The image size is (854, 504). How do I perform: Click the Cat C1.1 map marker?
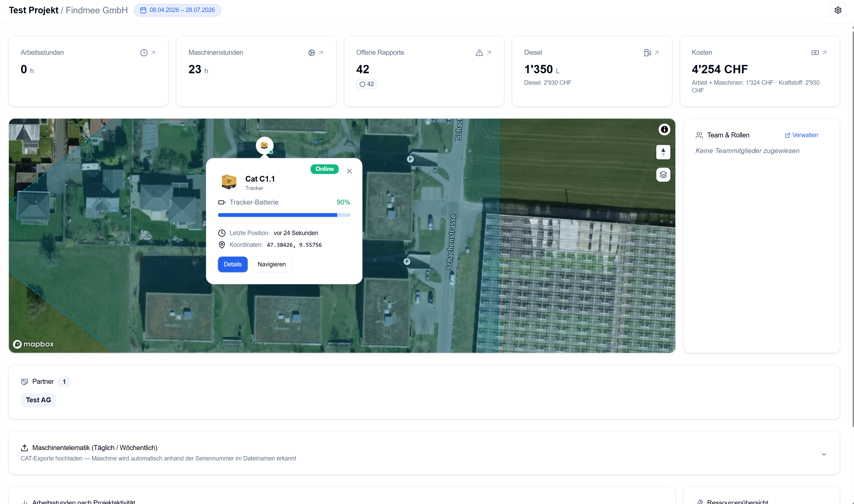click(x=264, y=146)
